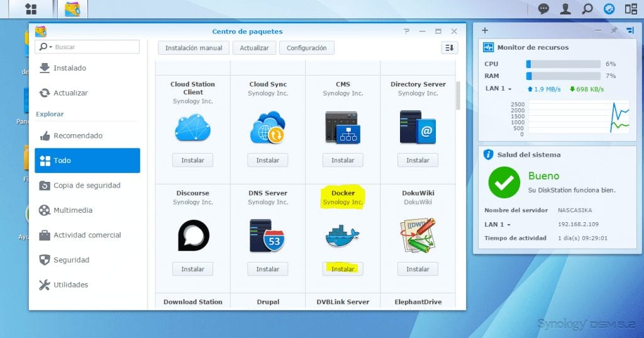Click the package list vertical scrollbar
The height and width of the screenshot is (338, 644).
(458, 96)
